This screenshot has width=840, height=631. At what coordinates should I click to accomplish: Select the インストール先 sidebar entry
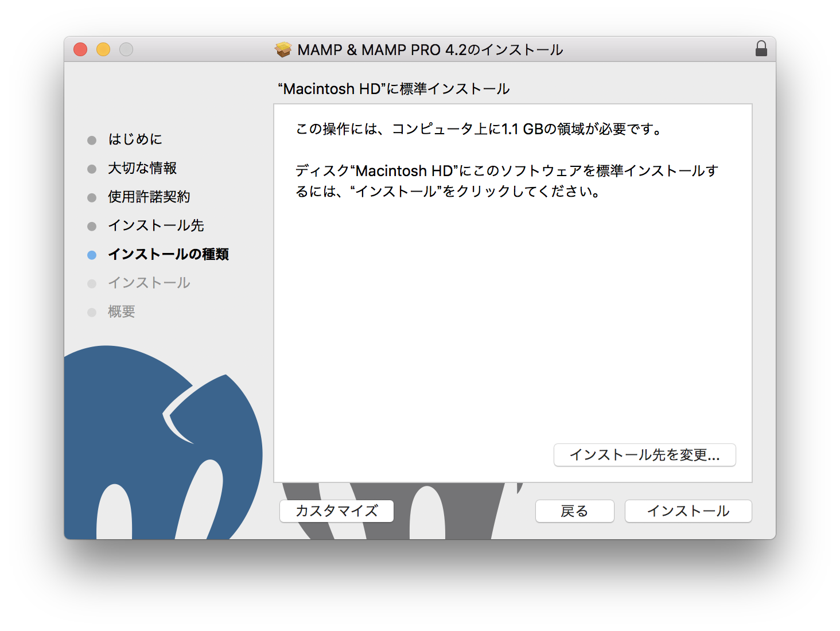coord(156,225)
